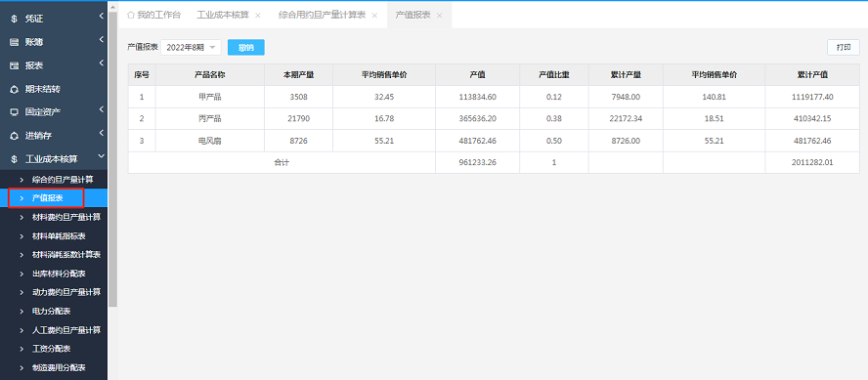Expand the 进销存 menu chevron
The image size is (868, 380).
pos(102,133)
